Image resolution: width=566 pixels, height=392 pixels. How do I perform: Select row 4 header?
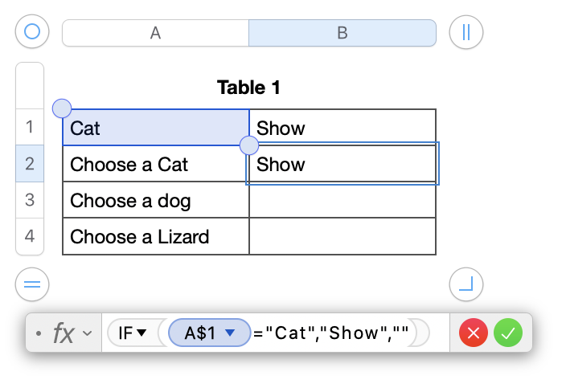tap(30, 236)
